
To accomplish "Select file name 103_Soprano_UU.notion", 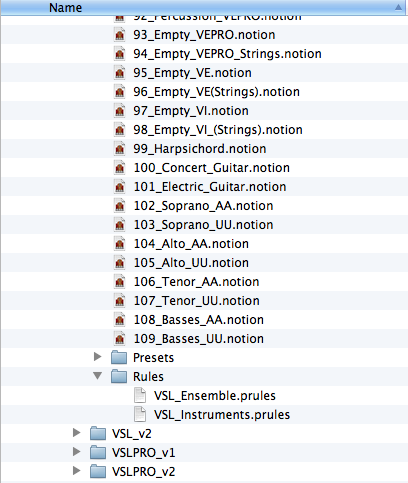I will tap(203, 225).
